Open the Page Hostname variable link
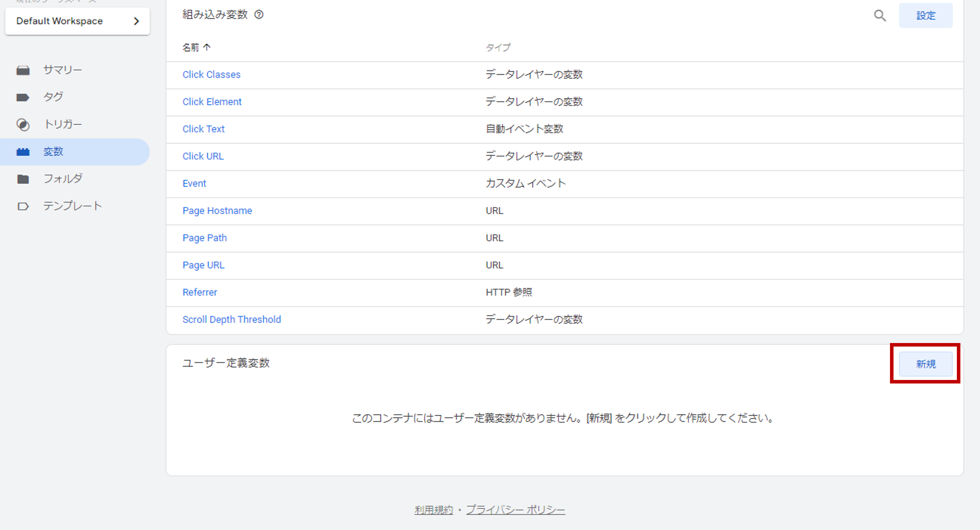 [x=217, y=211]
